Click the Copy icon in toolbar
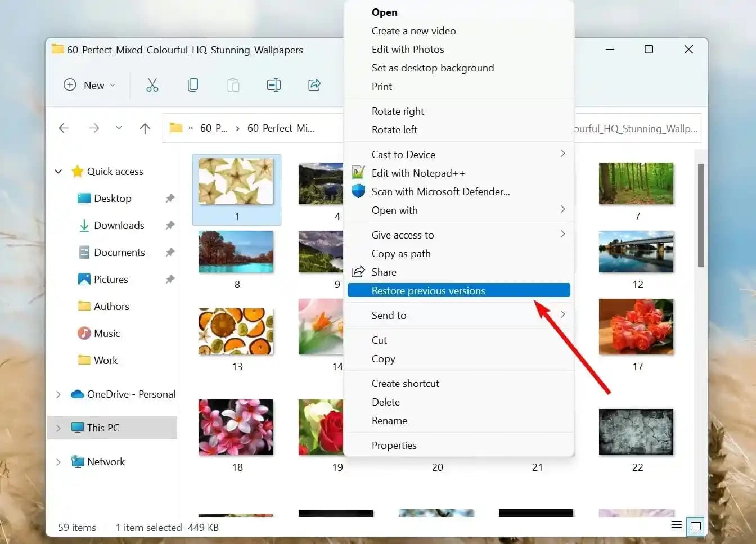Viewport: 756px width, 544px height. coord(193,85)
